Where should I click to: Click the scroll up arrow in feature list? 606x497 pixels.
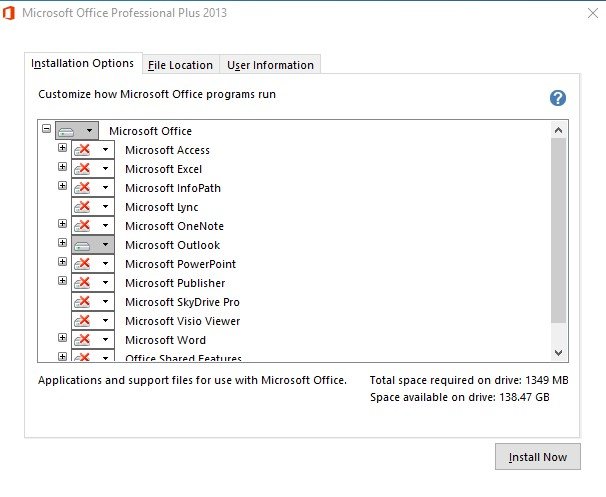pyautogui.click(x=558, y=130)
